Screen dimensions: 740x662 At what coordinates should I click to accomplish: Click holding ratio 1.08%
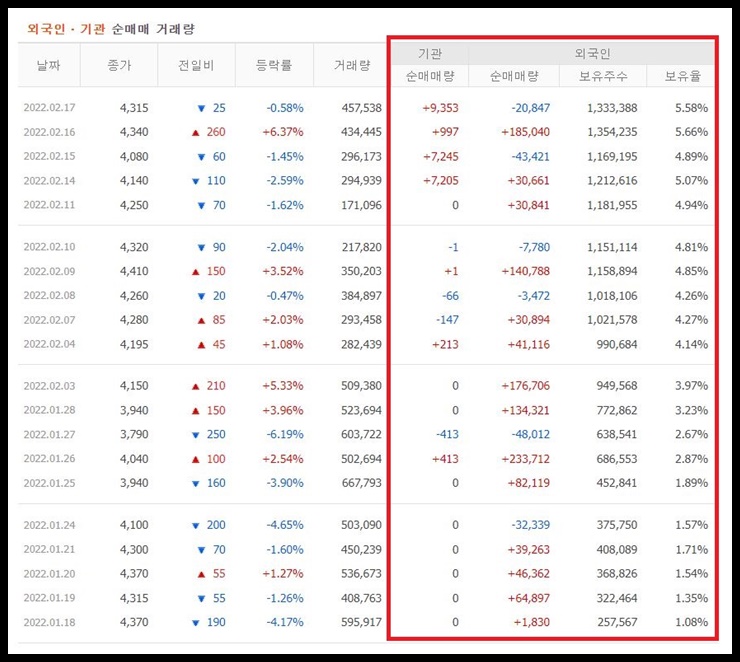click(x=691, y=622)
